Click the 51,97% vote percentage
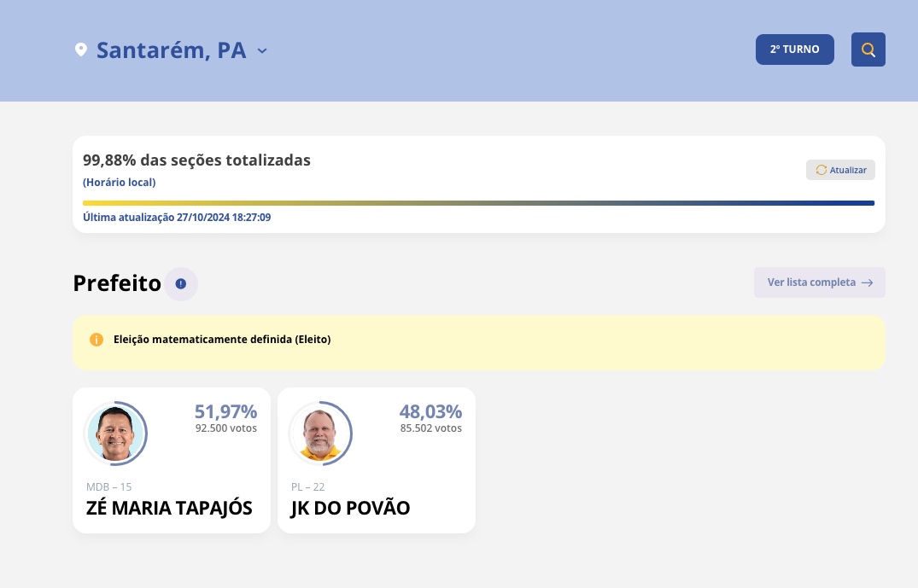The image size is (918, 588). pos(225,411)
